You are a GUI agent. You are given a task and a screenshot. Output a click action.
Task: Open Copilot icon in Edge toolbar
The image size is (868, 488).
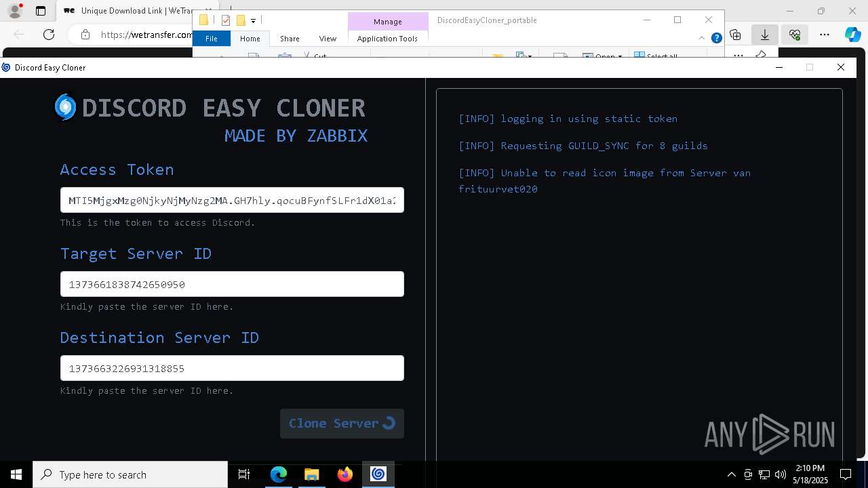coord(852,35)
